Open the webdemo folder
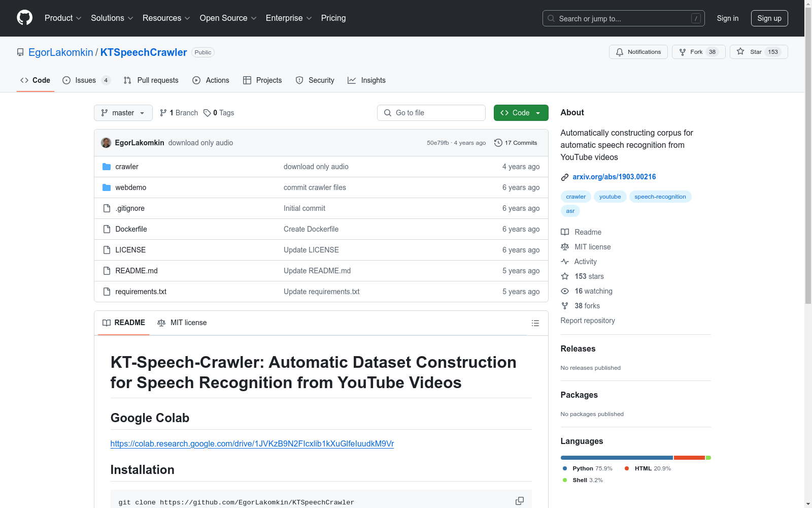 point(131,187)
